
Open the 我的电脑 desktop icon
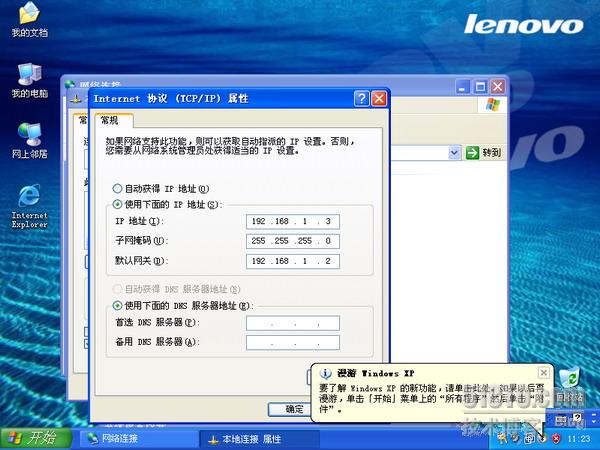29,80
